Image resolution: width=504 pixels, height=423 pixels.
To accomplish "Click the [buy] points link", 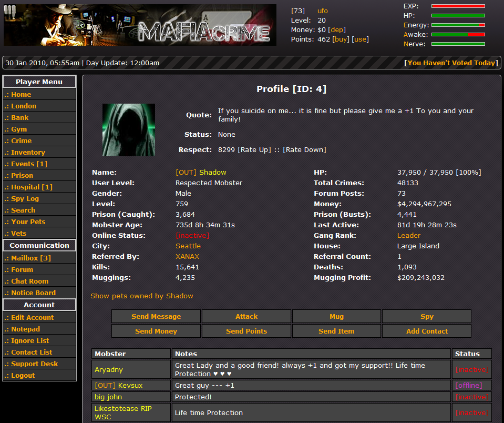I will click(x=341, y=39).
